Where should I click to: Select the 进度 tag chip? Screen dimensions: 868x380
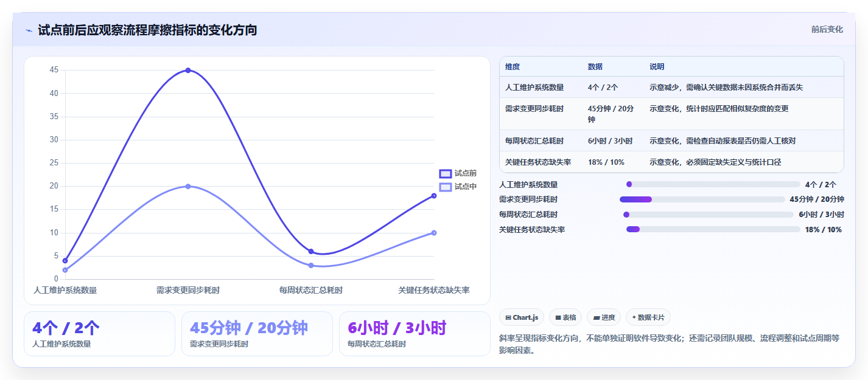(604, 317)
